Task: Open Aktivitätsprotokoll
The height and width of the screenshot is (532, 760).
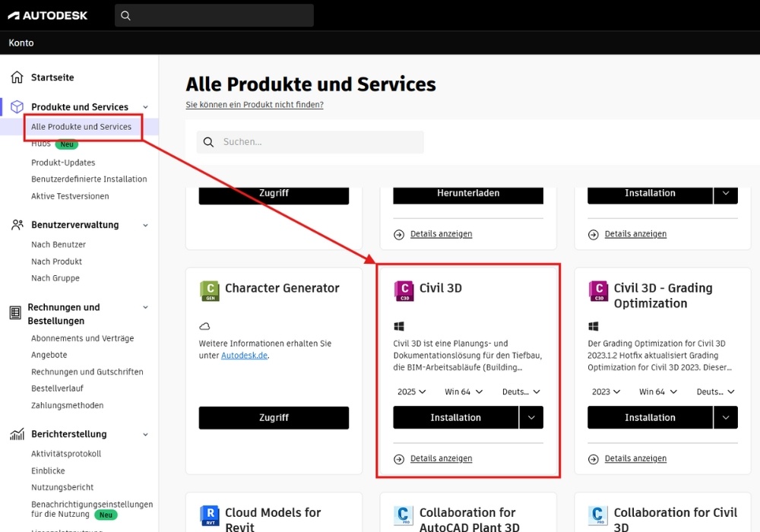Action: pos(66,454)
